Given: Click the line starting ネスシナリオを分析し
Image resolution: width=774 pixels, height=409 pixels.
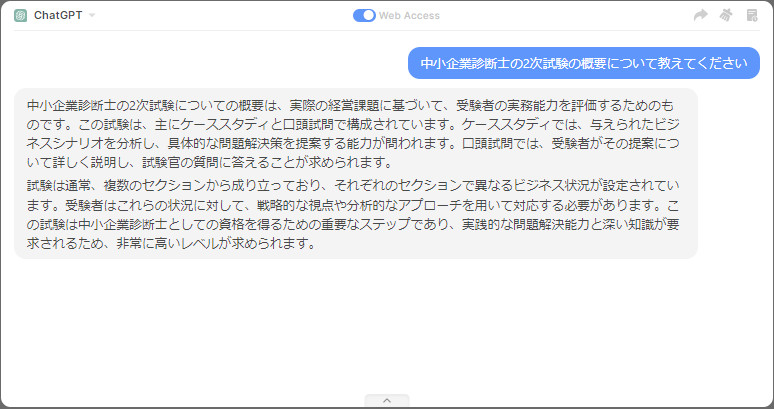Looking at the screenshot, I should click(350, 143).
